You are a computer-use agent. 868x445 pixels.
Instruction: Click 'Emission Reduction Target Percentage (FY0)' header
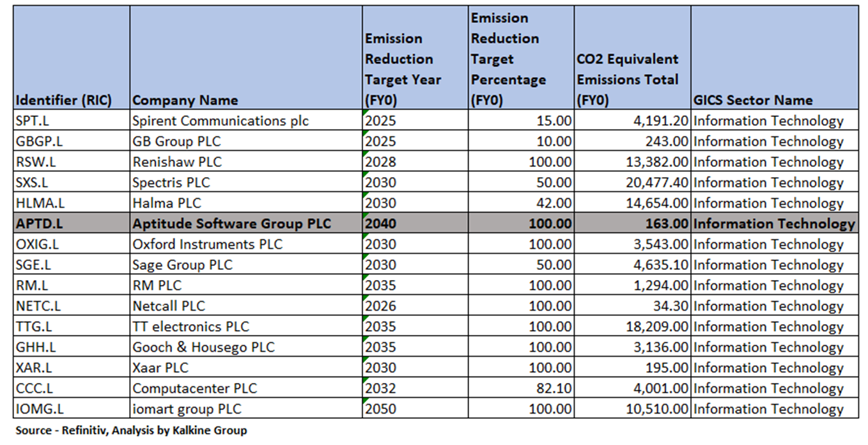[x=522, y=58]
